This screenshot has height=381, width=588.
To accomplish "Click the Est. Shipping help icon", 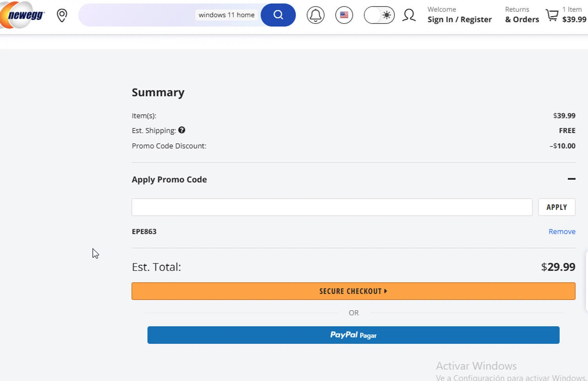I will pyautogui.click(x=181, y=130).
